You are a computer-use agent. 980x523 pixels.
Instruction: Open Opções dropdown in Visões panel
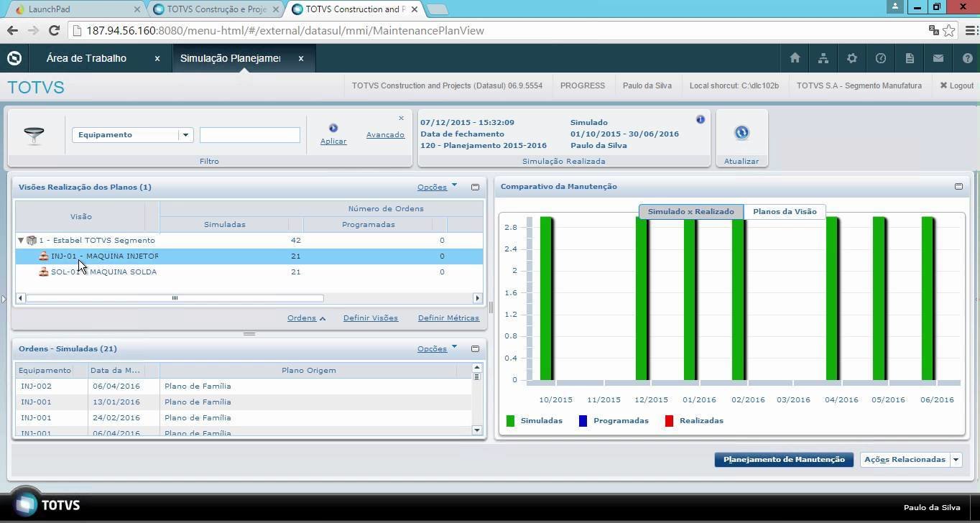pos(437,187)
